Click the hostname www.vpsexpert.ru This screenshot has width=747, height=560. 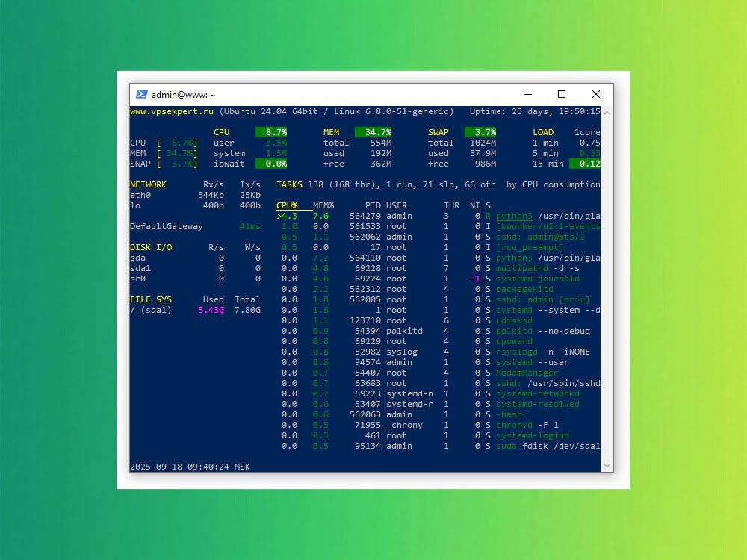[x=172, y=111]
